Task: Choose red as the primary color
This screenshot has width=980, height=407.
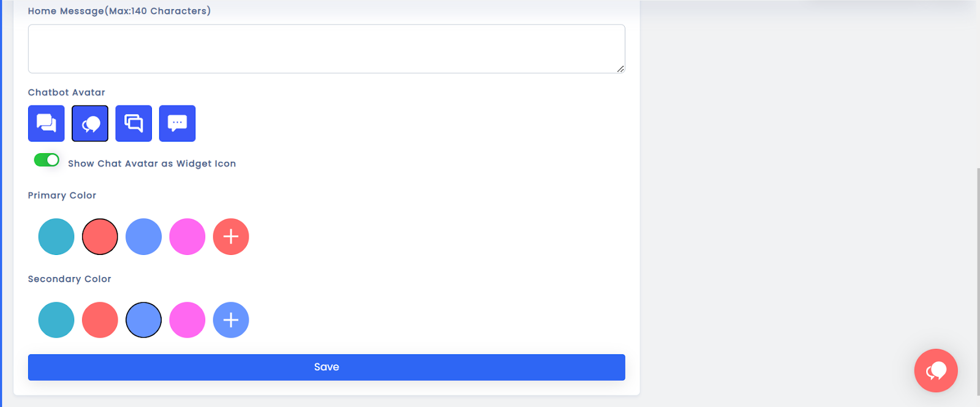Action: 100,237
